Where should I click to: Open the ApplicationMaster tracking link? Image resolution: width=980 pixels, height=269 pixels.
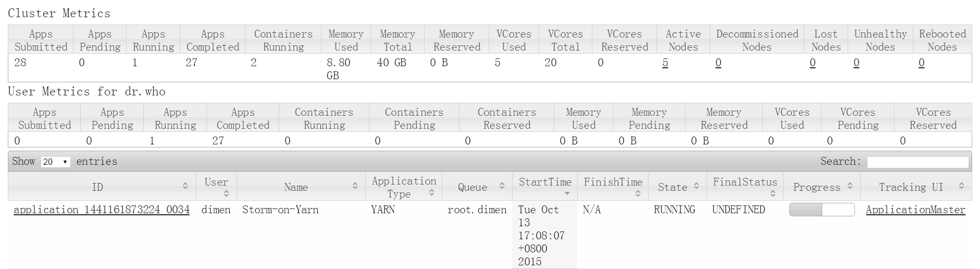click(x=915, y=210)
